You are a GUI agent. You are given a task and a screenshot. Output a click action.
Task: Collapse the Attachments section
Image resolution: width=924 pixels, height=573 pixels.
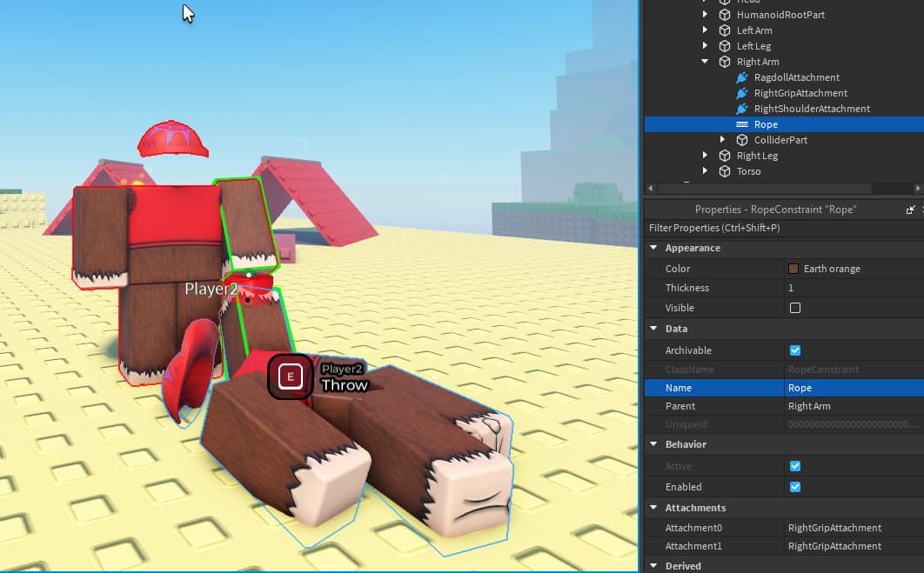coord(653,508)
